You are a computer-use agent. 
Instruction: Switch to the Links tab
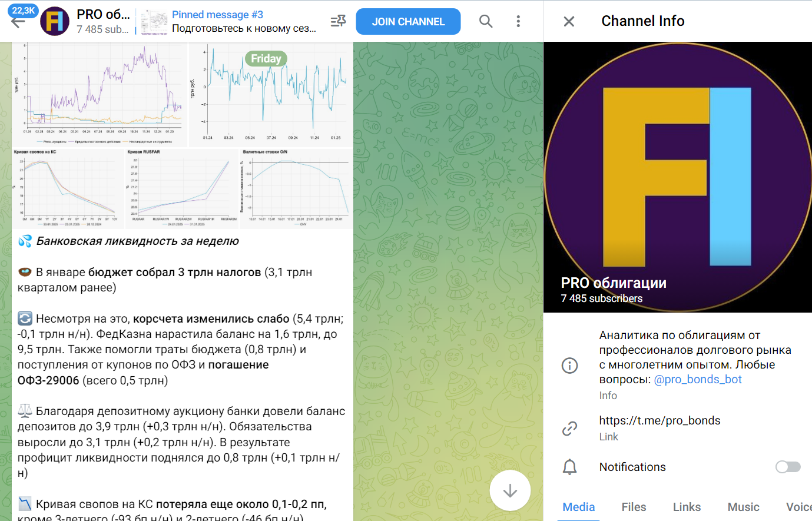pyautogui.click(x=687, y=507)
